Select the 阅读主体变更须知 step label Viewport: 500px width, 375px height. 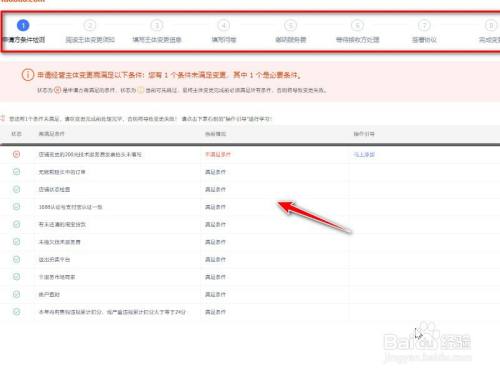(x=90, y=40)
